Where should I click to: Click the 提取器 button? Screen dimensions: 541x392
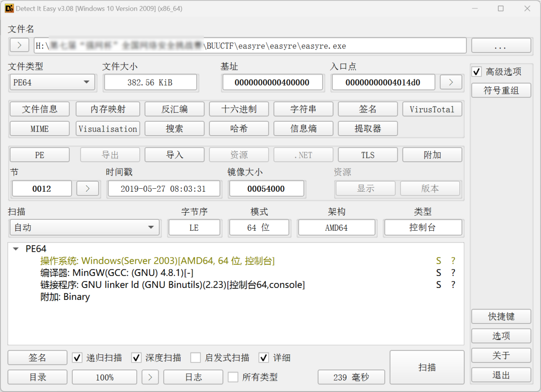(x=368, y=129)
